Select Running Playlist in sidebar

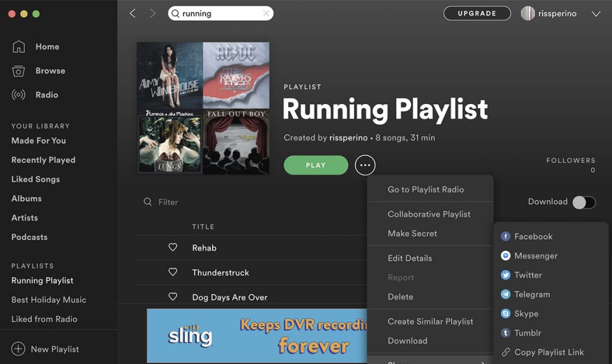[42, 280]
